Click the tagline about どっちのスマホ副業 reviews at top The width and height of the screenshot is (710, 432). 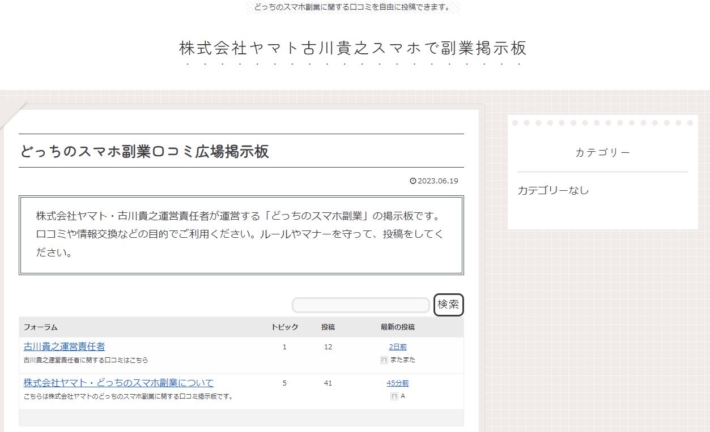(352, 7)
